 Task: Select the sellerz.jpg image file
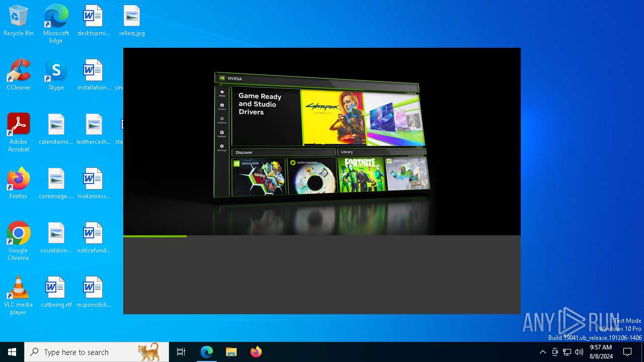pyautogui.click(x=132, y=21)
